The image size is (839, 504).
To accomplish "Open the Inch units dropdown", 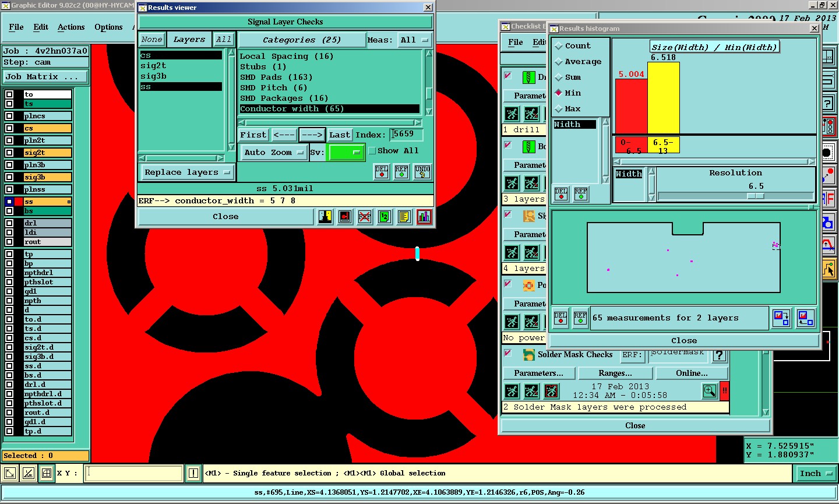I will click(x=816, y=474).
